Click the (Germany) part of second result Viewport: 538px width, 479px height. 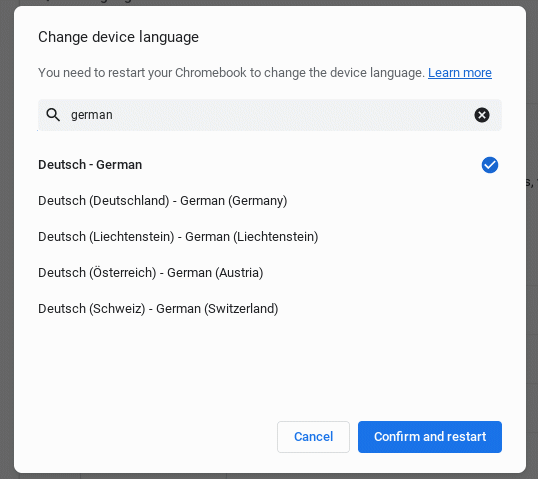pos(258,201)
